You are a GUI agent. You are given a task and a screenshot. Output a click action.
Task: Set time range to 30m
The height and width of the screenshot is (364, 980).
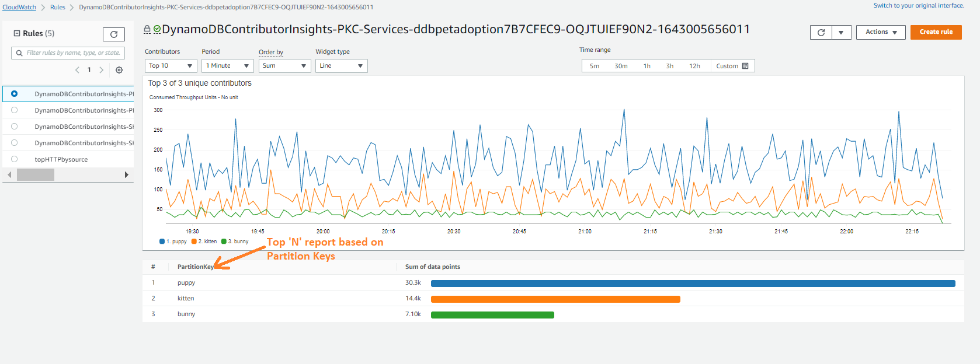(621, 66)
